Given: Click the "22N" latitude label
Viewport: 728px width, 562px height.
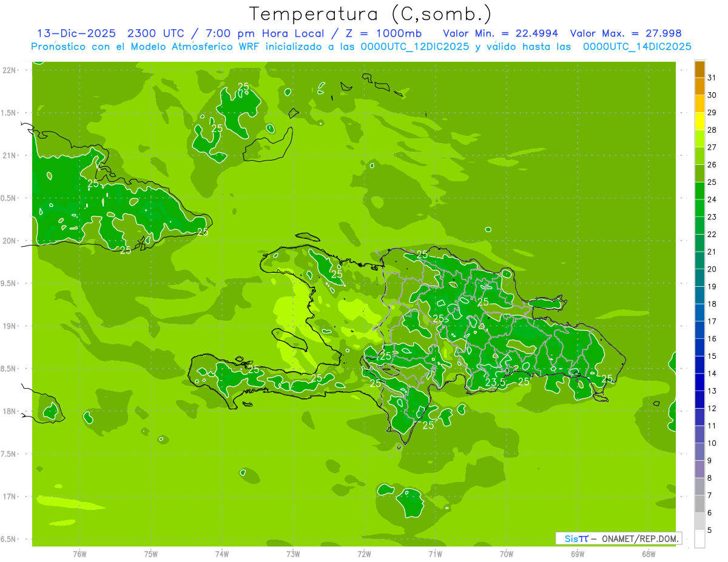Looking at the screenshot, I should pyautogui.click(x=10, y=70).
